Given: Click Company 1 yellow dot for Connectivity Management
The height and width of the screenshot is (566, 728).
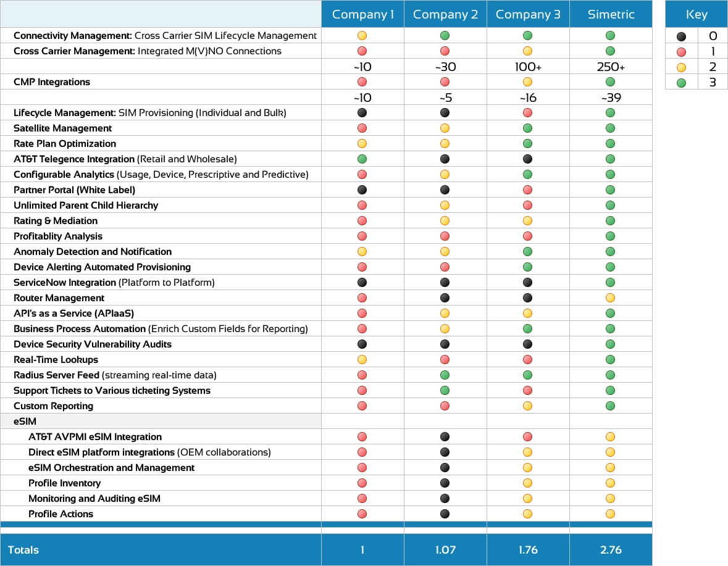Looking at the screenshot, I should tap(362, 36).
